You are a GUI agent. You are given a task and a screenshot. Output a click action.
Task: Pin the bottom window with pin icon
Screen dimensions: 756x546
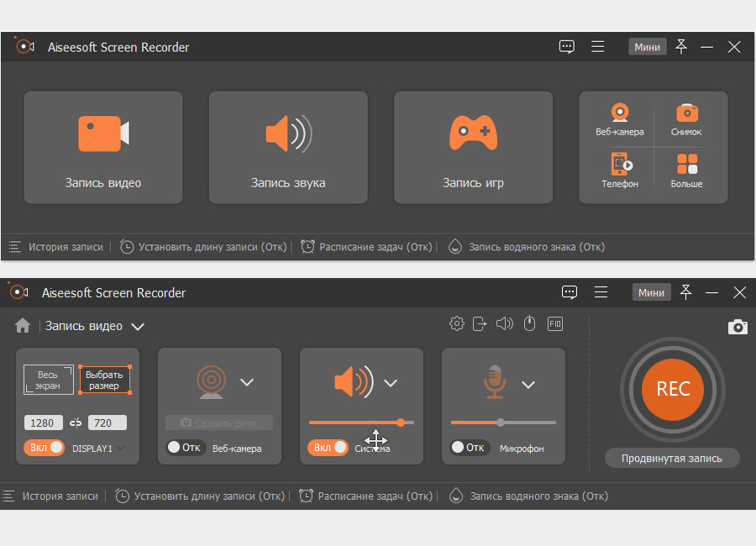686,292
